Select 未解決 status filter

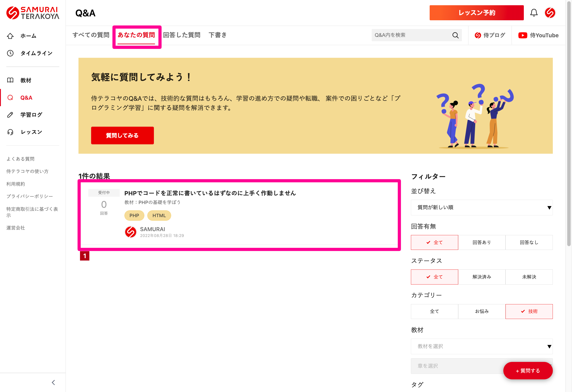point(529,277)
